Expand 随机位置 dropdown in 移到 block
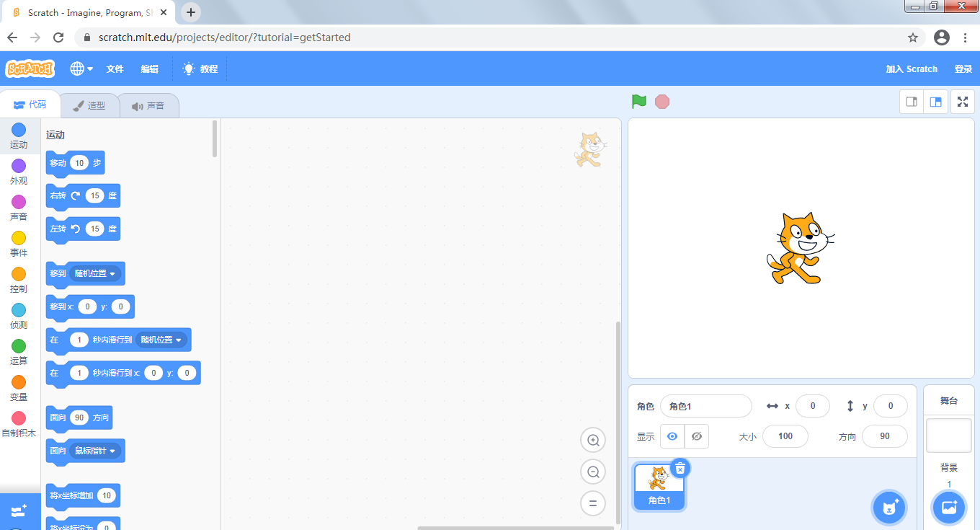Screen dimensions: 980x530 (95, 273)
